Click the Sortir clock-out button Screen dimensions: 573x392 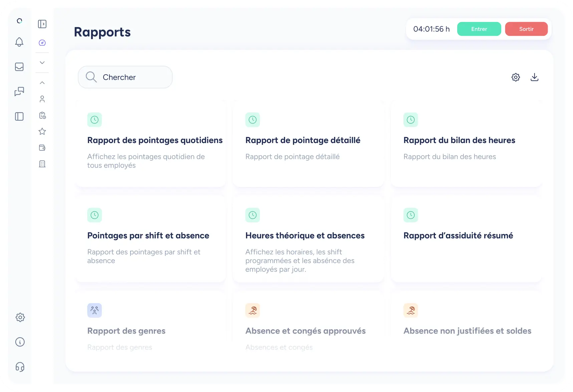pos(526,29)
